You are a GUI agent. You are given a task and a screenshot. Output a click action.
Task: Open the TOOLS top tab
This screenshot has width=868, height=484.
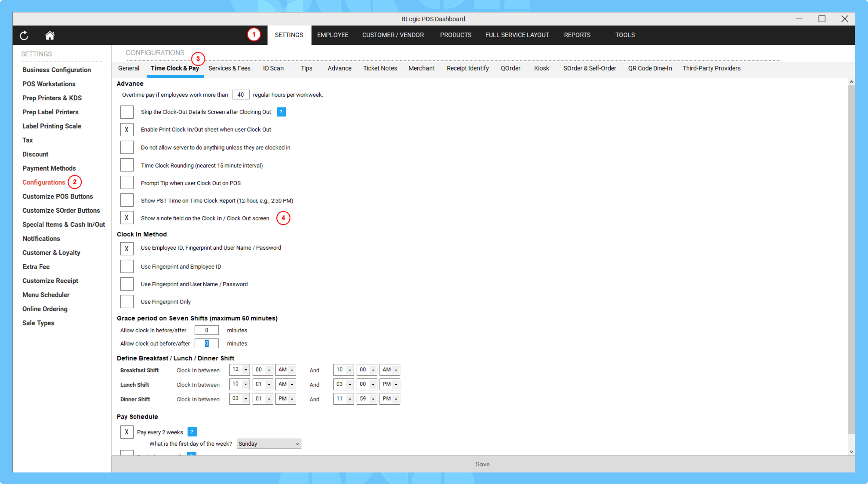click(x=625, y=35)
